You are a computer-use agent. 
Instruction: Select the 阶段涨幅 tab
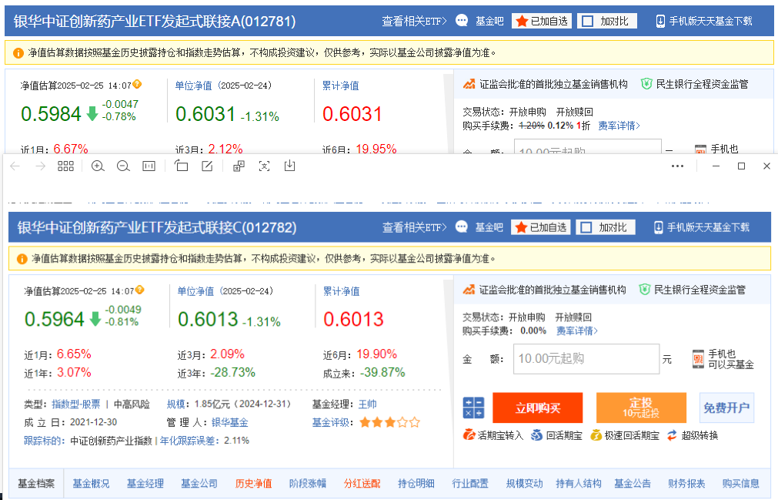(308, 483)
